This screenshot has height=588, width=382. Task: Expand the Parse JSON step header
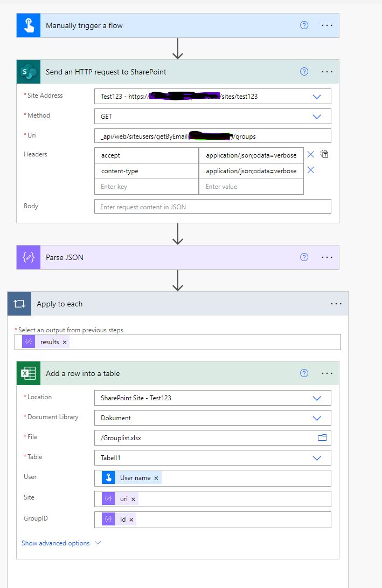pos(178,257)
